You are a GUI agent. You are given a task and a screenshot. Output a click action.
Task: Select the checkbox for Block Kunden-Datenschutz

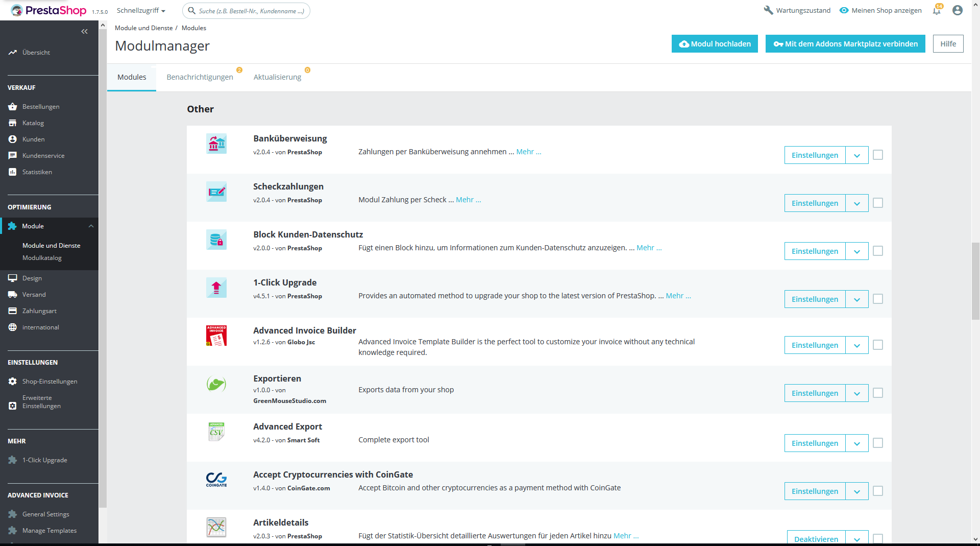878,251
